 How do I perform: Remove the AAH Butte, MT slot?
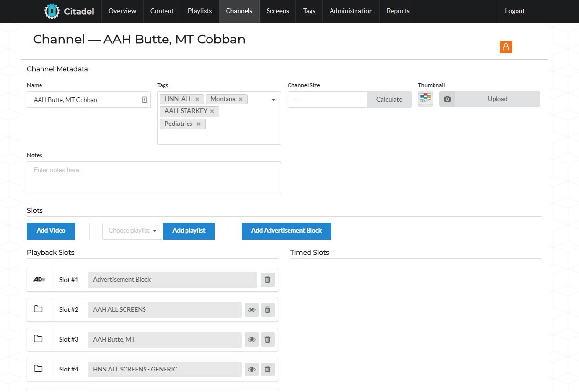pos(268,339)
